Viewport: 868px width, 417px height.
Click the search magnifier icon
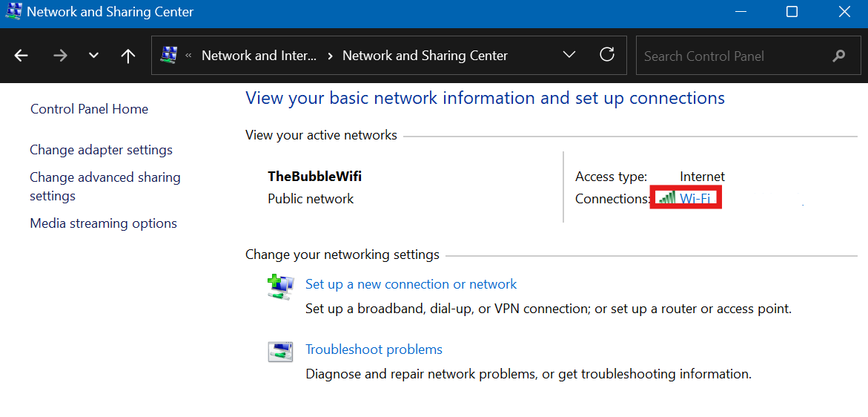pos(838,56)
